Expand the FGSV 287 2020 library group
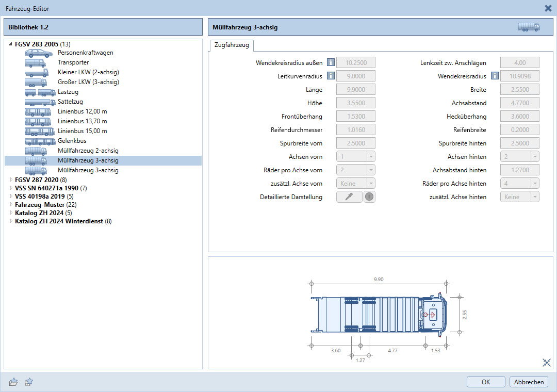Screen dimensions: 557x392 tap(11, 180)
